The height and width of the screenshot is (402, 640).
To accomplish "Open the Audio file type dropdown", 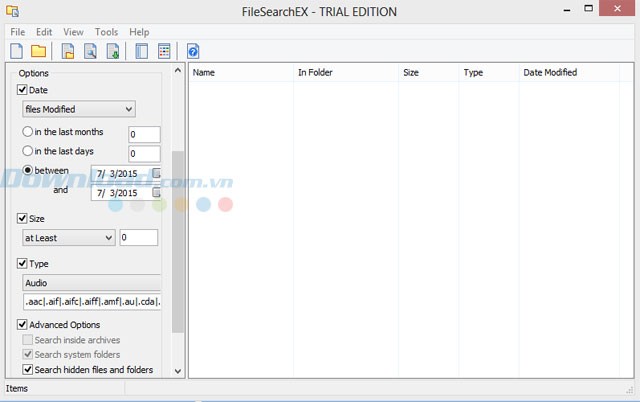I will tap(91, 282).
